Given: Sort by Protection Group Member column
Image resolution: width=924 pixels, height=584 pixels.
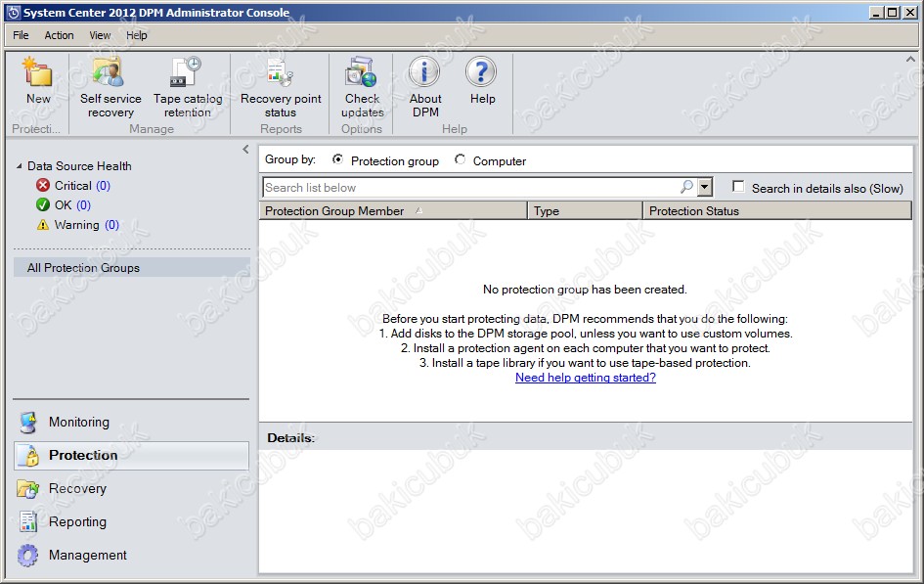Looking at the screenshot, I should (x=392, y=211).
